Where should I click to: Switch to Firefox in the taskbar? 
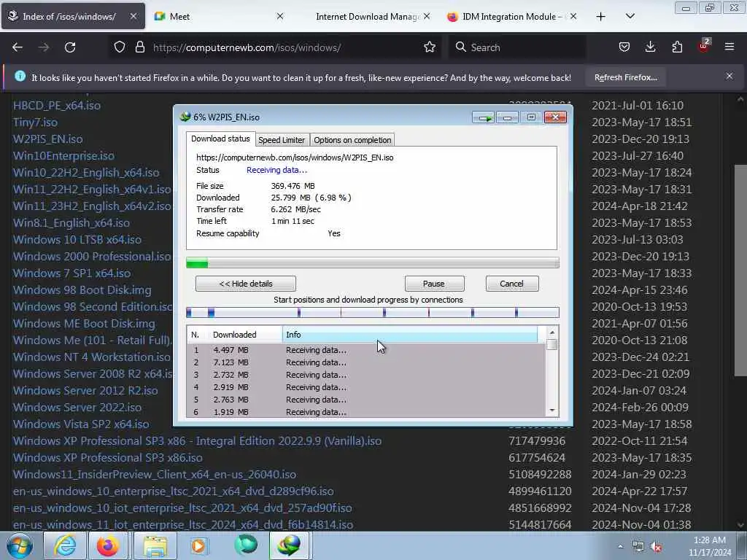[108, 545]
